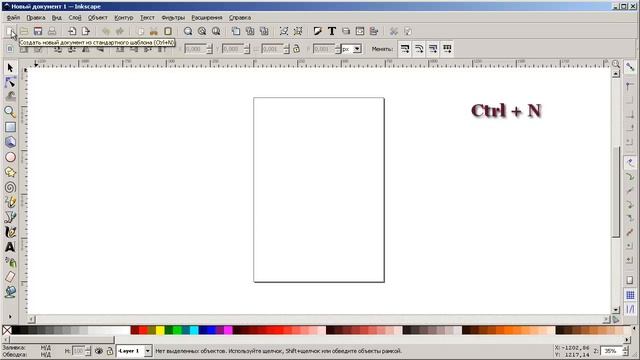This screenshot has width=640, height=360.
Task: Pick the cyan palette swatch
Action: (194, 330)
